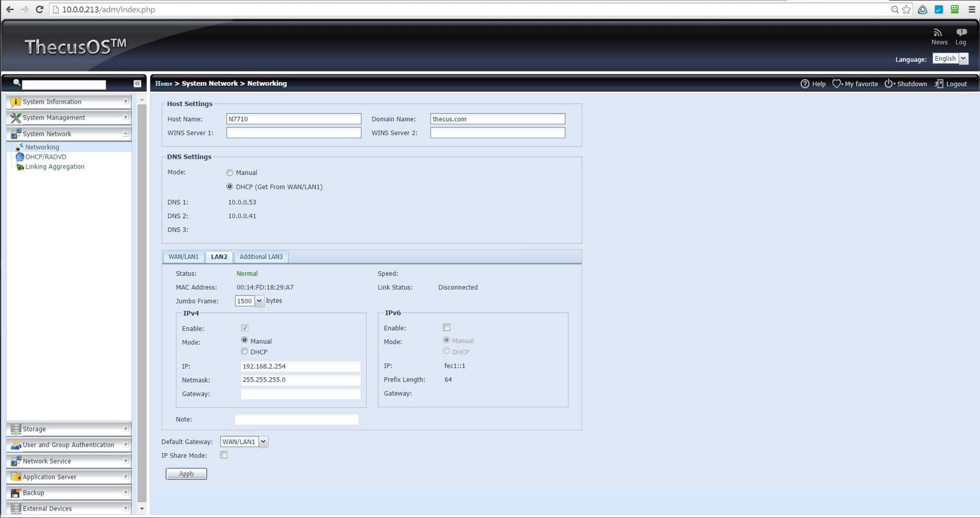Click the sidebar search input box

pos(64,84)
